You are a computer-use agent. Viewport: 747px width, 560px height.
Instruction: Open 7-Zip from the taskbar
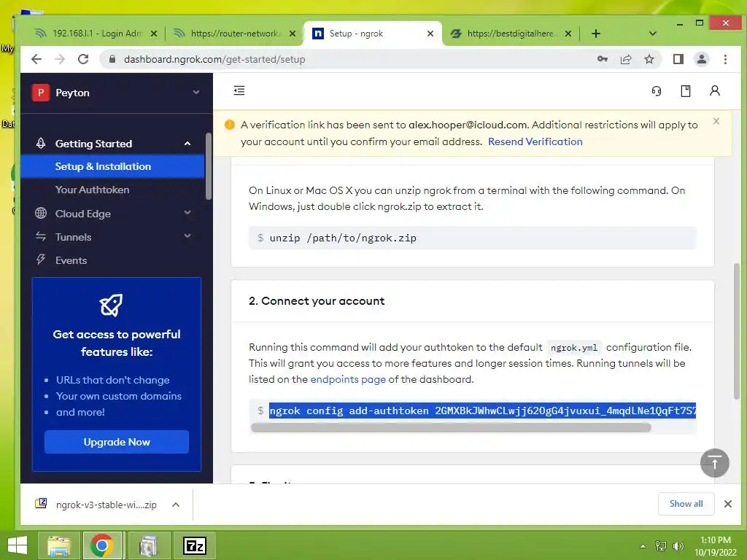[x=194, y=545]
